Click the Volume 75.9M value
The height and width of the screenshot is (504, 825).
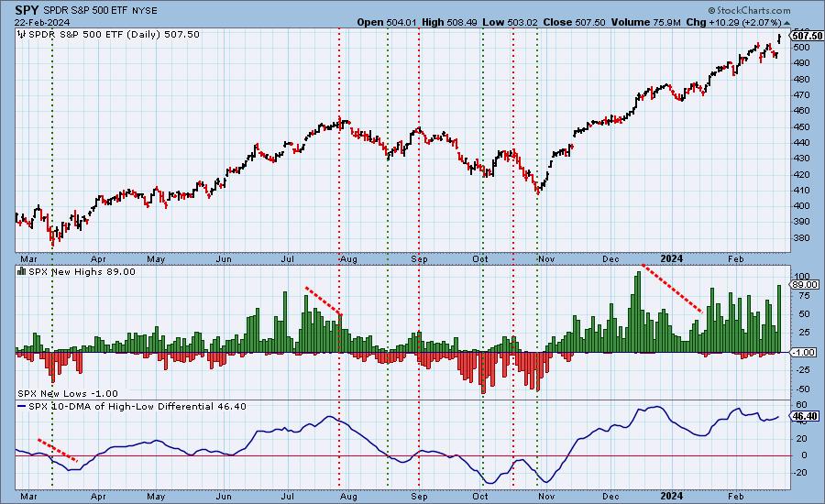645,23
